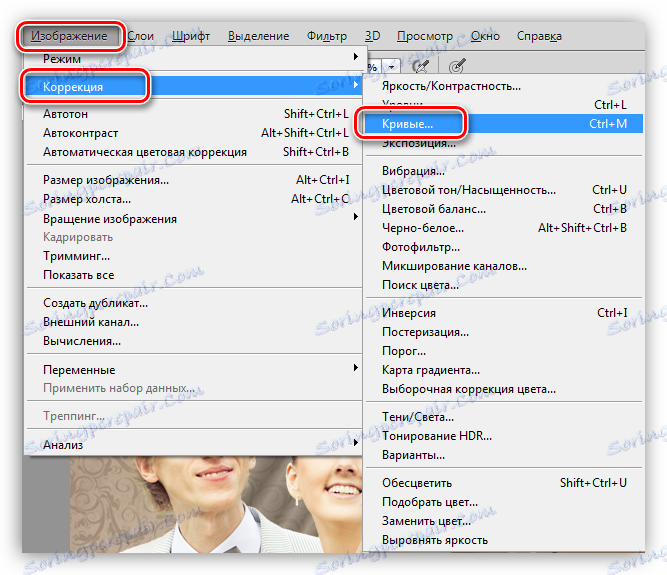Open Поиск цвета adjustment

(x=504, y=285)
